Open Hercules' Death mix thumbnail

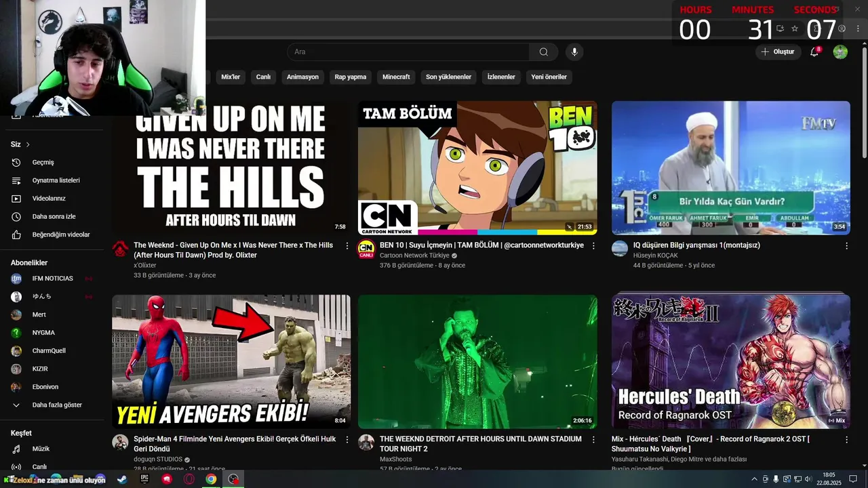[x=730, y=361]
